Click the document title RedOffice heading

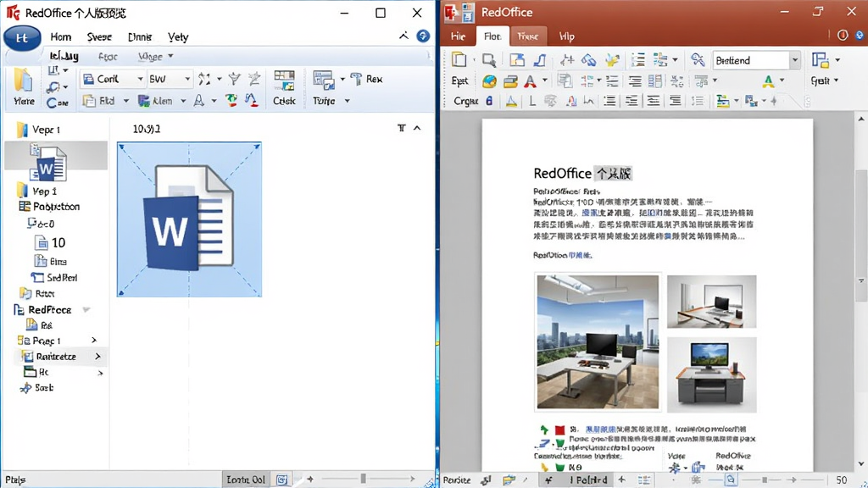pos(582,173)
